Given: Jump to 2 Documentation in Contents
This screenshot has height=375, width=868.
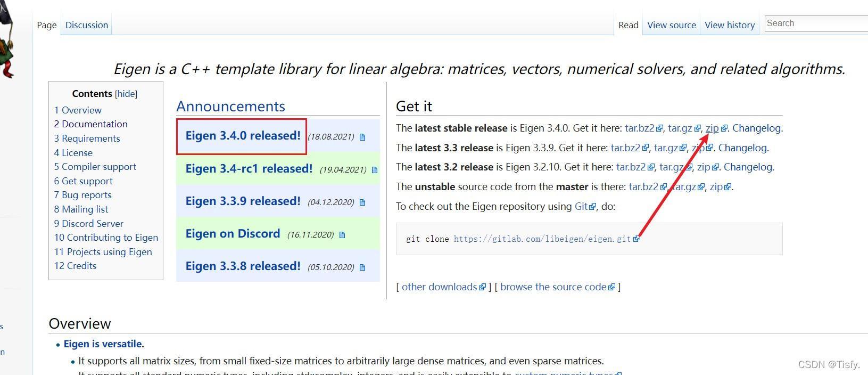Looking at the screenshot, I should click(x=90, y=124).
